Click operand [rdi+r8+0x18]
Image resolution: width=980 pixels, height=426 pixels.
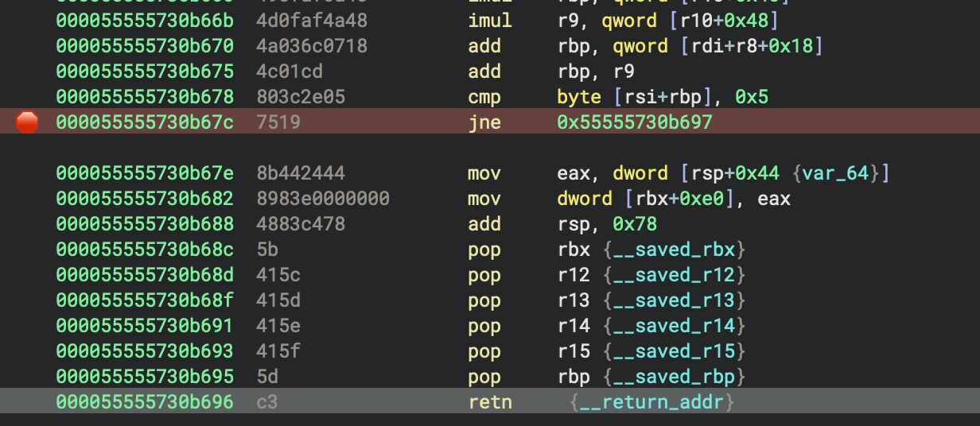click(751, 46)
